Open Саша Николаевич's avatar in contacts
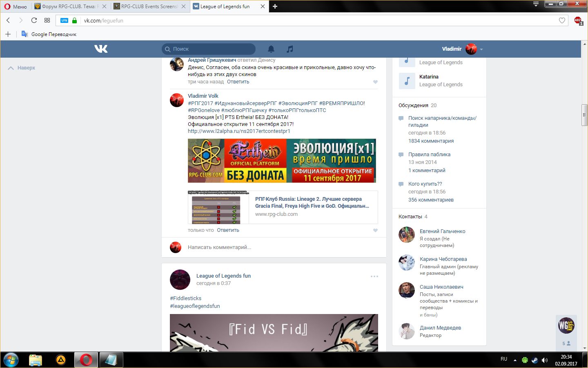588x368 pixels. click(407, 290)
